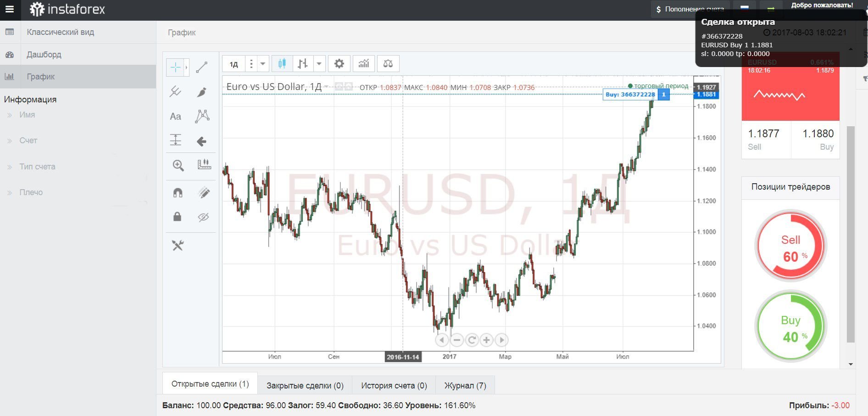Select the text annotation tool
Screen dimensions: 868x416
(175, 116)
